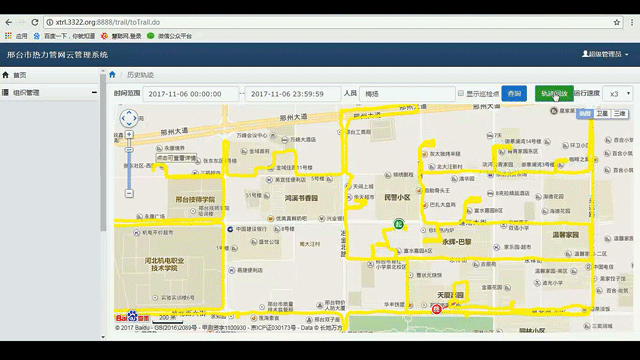Open the x3 playback speed dropdown
Image resolution: width=640 pixels, height=360 pixels.
click(x=618, y=94)
